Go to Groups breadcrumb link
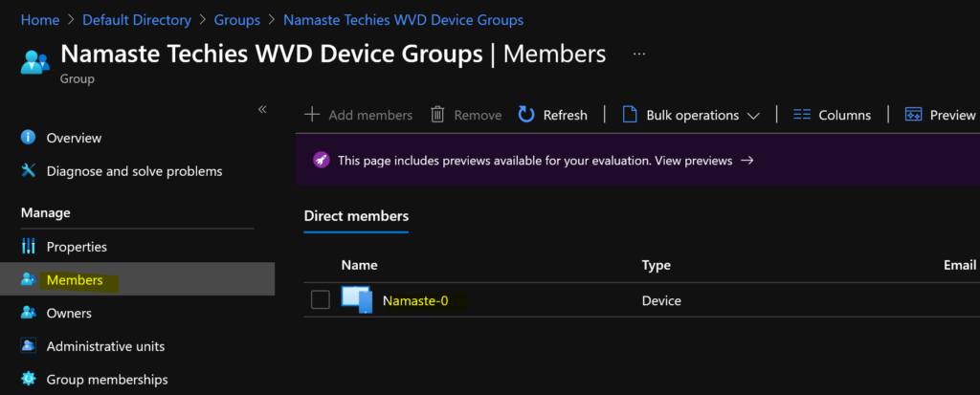980x395 pixels. [237, 20]
